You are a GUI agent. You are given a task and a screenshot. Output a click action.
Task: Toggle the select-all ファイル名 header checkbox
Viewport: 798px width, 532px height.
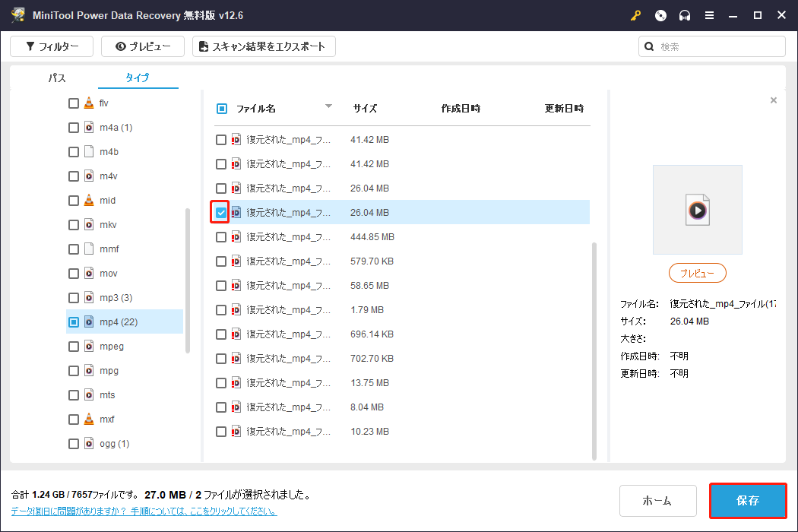[222, 109]
